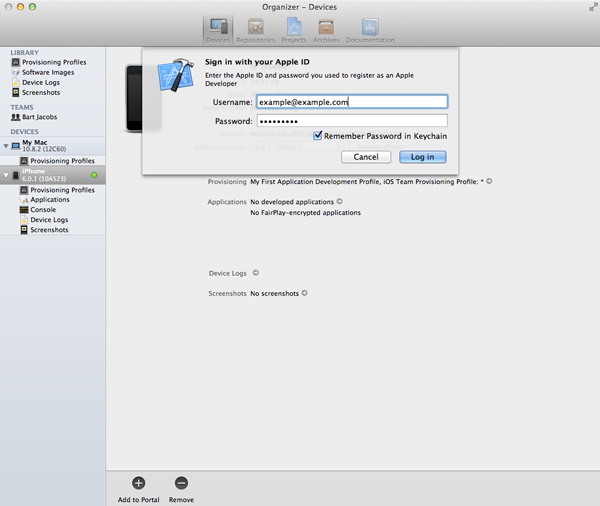Screen dimensions: 600x506
Task: Uncheck Remember Password in Keychain
Action: click(x=318, y=135)
